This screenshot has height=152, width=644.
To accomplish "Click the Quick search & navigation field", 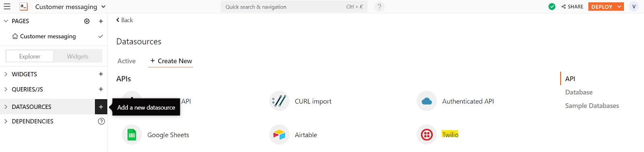I will click(294, 7).
